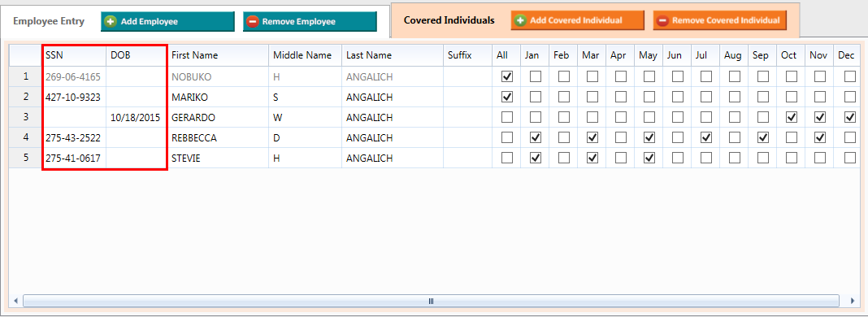Viewport: 868px width, 317px height.
Task: Click the First Name cell MARIKO
Action: pyautogui.click(x=218, y=97)
